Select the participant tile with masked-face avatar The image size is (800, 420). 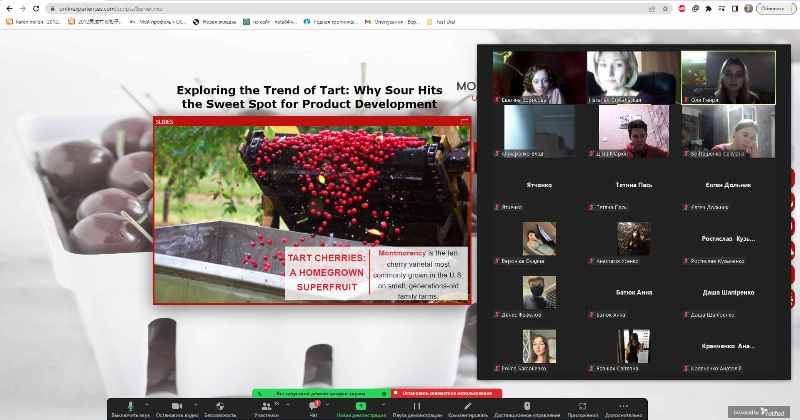point(539,293)
